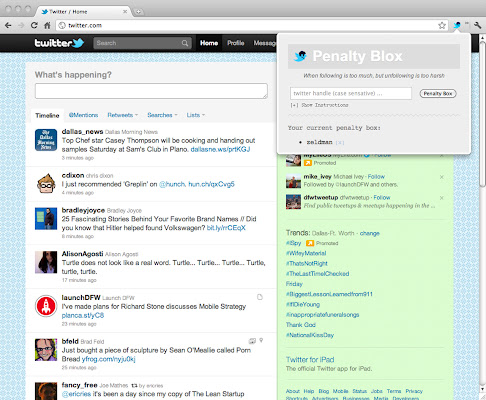
Task: Go to the browser home page
Action: point(47,25)
